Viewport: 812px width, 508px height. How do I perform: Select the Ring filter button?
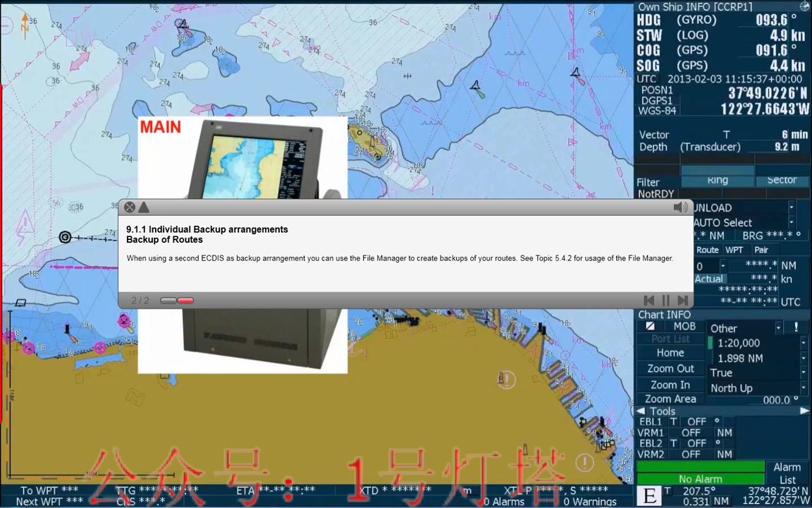point(718,181)
